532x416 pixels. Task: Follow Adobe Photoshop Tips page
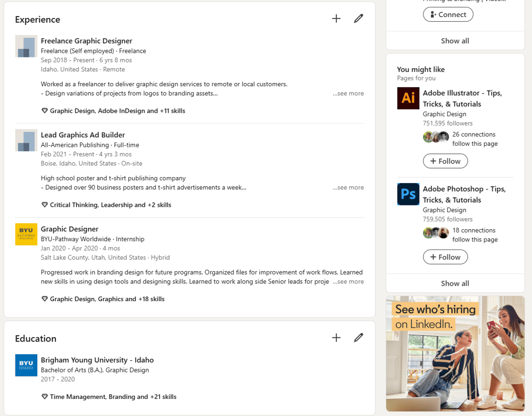tap(445, 257)
